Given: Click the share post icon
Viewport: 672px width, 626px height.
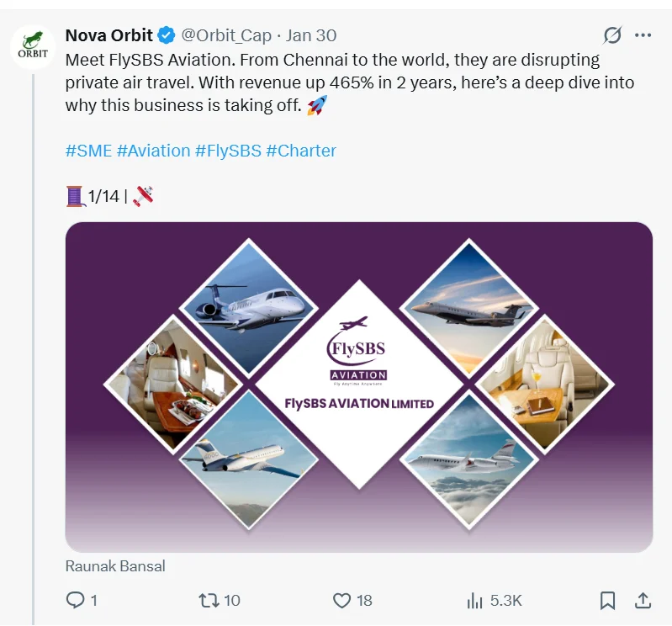Looking at the screenshot, I should tap(643, 601).
